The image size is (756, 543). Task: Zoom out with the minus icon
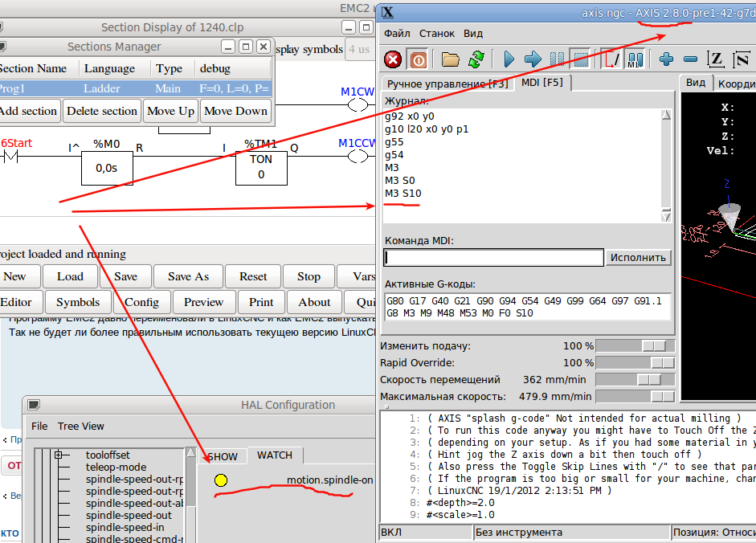(690, 59)
